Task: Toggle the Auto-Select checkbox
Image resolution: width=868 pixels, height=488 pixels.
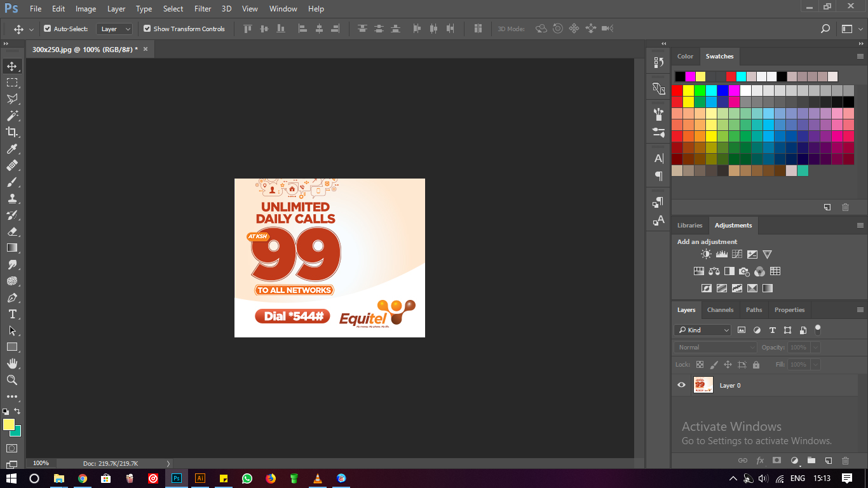Action: pos(47,29)
